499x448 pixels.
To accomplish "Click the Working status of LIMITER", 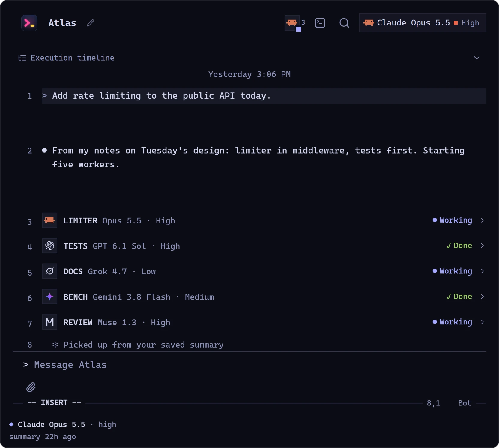I will coord(452,220).
